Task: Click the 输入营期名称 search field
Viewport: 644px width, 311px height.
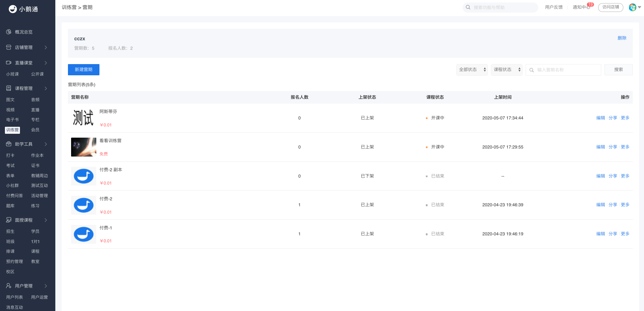Action: (563, 70)
